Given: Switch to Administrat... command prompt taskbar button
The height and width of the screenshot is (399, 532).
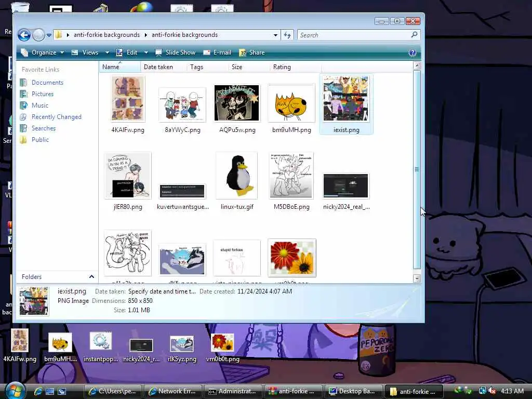Looking at the screenshot, I should [x=233, y=391].
